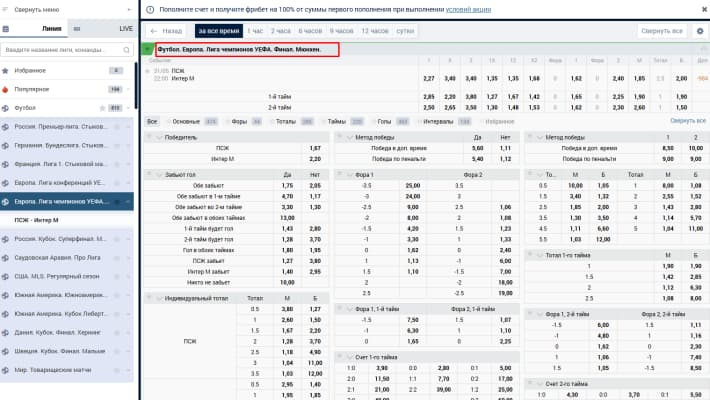Click the pin icon of the Забьют гол block
Image resolution: width=710 pixels, height=400 pixels.
149,174
